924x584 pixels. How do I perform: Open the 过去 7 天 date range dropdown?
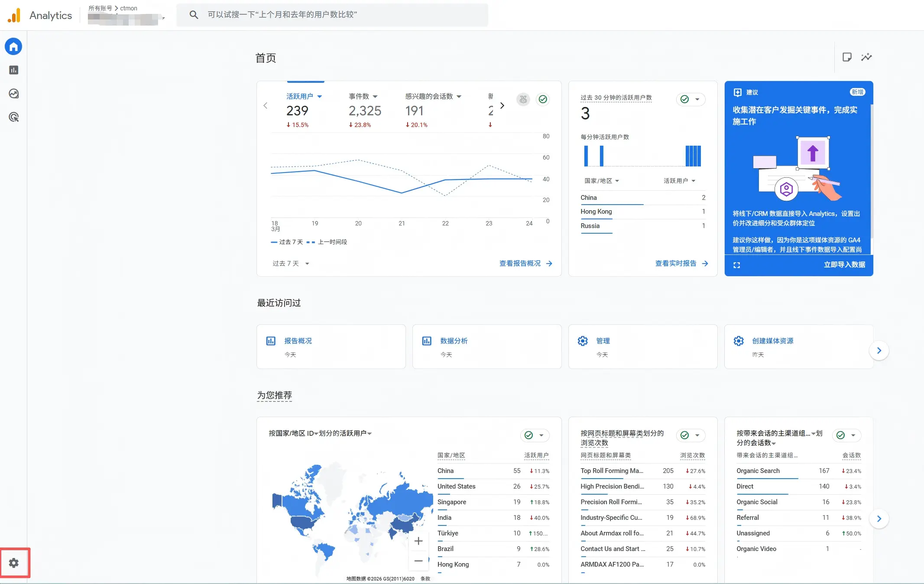pyautogui.click(x=291, y=264)
